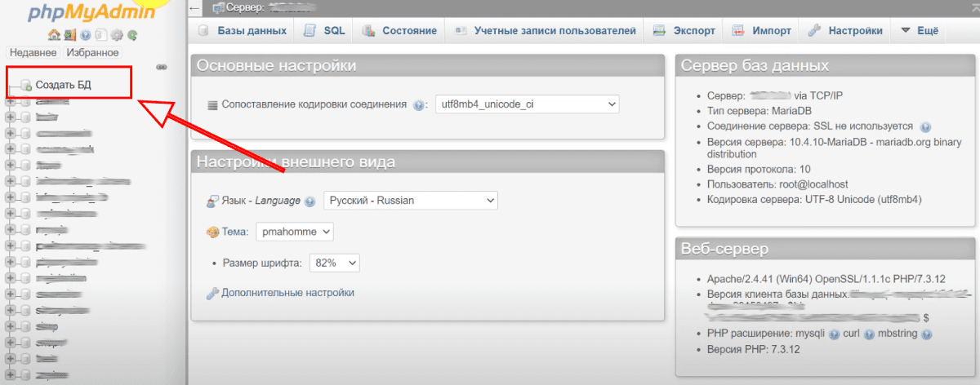
Task: Open language dropdown showing Русский - Russian
Action: tap(411, 200)
